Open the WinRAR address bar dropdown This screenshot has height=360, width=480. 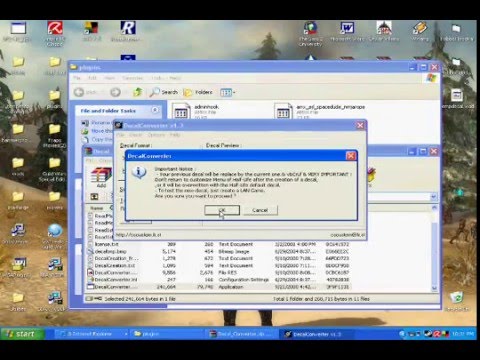click(x=433, y=197)
